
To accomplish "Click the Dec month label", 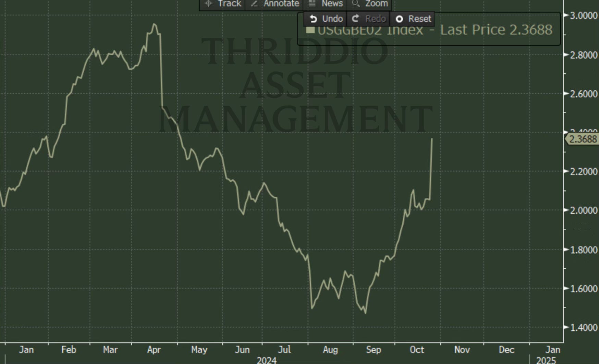I will [506, 350].
